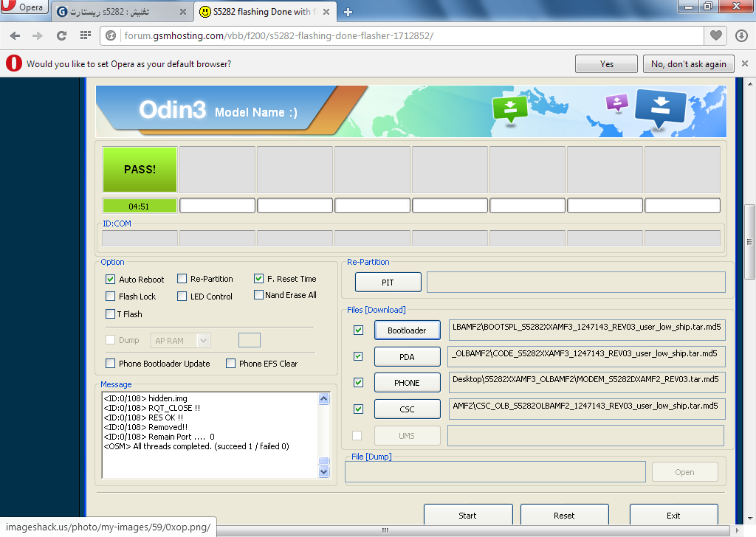This screenshot has height=537, width=756.
Task: Uncheck the CSC file checkbox
Action: 358,409
